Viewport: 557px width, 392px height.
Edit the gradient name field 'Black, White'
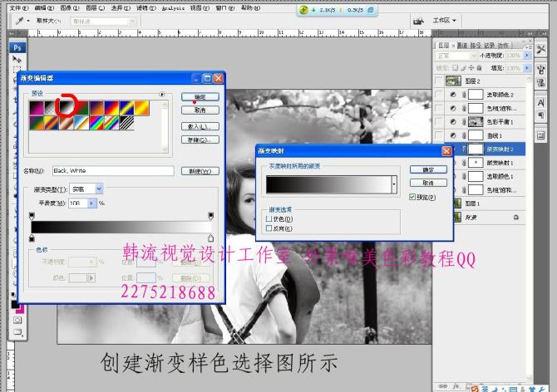coord(113,170)
